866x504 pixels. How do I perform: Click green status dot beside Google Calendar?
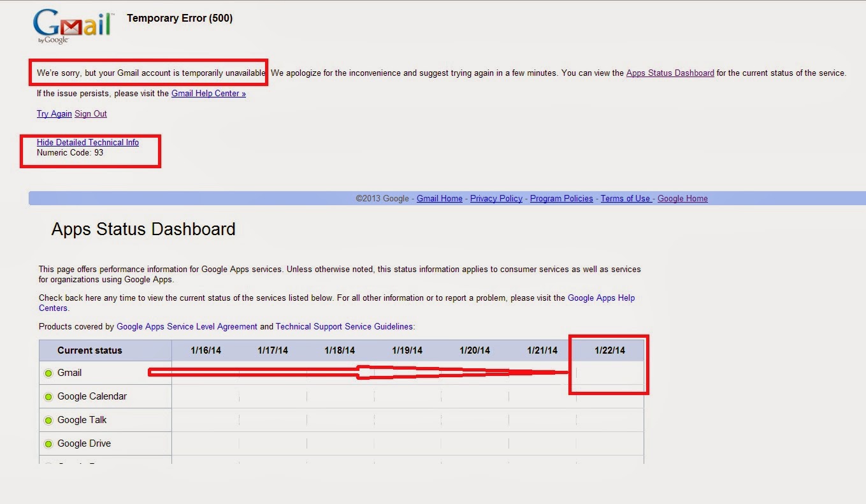coord(48,397)
